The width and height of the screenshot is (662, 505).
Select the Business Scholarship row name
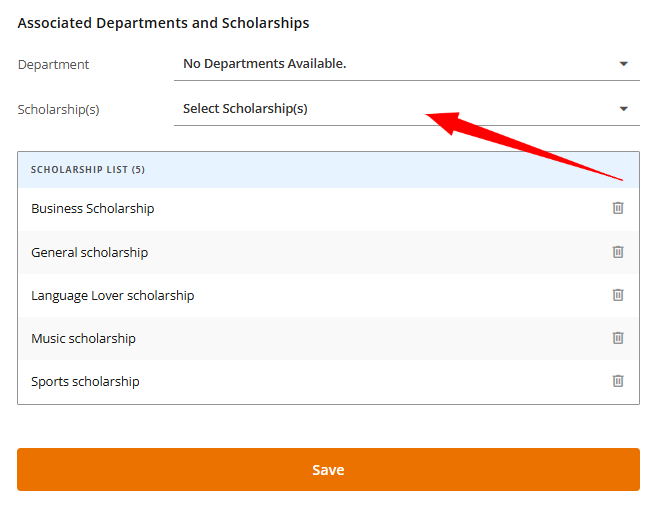(93, 208)
